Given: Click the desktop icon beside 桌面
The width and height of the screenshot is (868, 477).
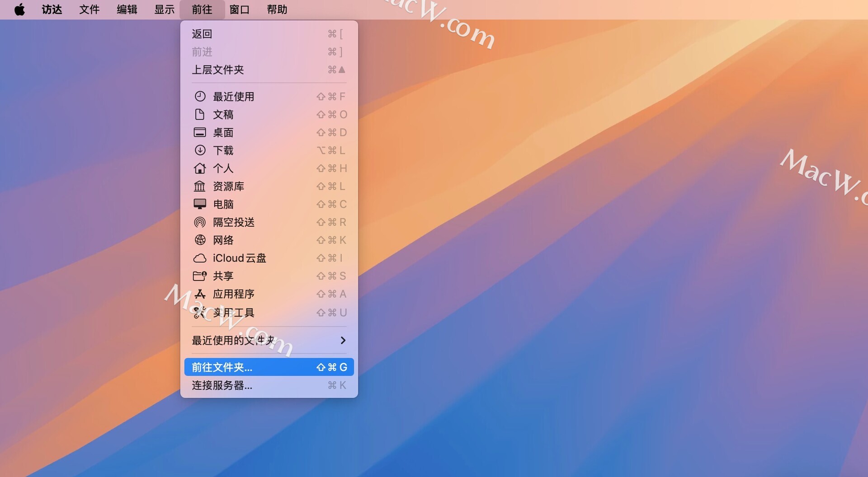Looking at the screenshot, I should [x=200, y=132].
